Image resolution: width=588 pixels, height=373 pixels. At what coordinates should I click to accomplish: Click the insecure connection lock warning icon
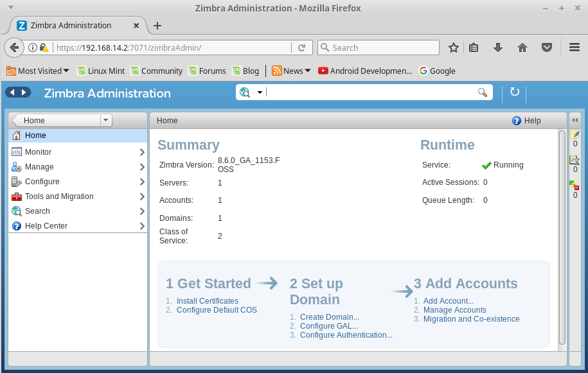tap(44, 48)
